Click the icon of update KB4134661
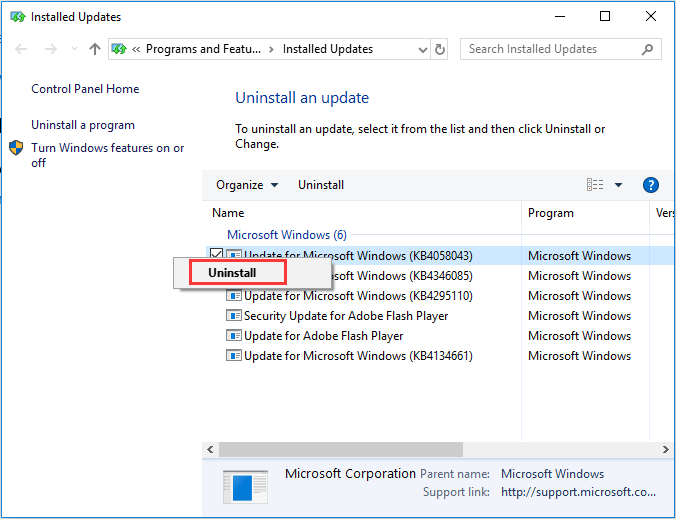Viewport: 676px width, 519px height. click(x=234, y=356)
